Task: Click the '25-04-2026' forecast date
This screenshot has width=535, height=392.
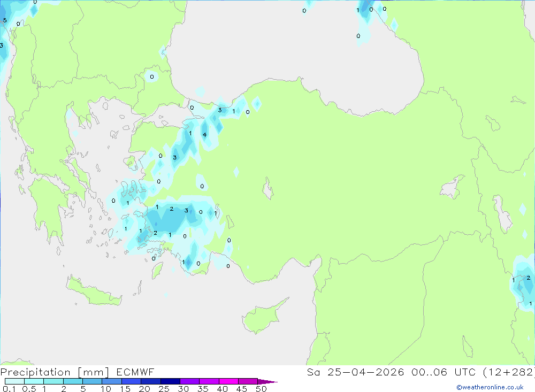Action: 366,372
